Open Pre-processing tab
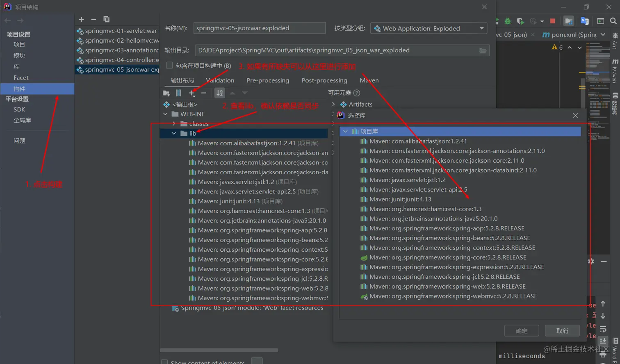Viewport: 620px width, 364px height. (x=268, y=80)
